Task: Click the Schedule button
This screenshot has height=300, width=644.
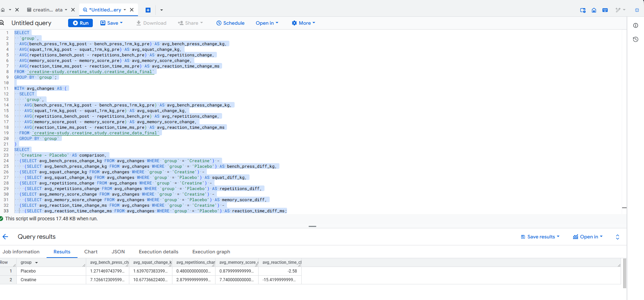Action: 230,23
